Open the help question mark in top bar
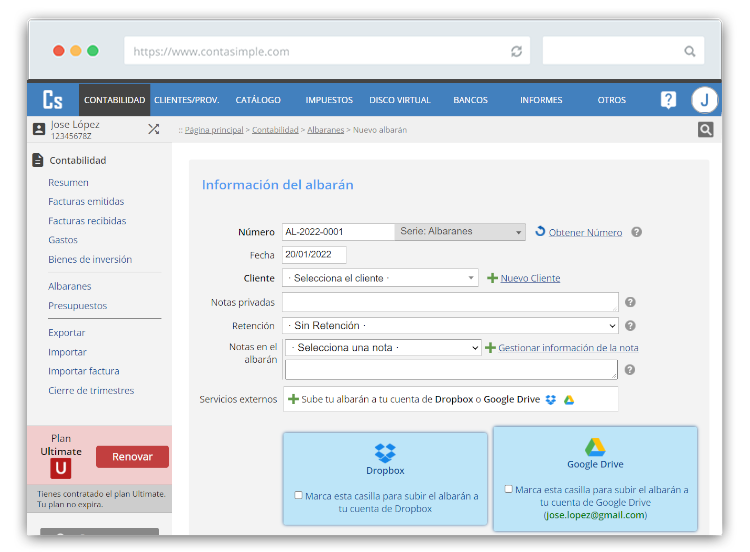 click(x=668, y=100)
